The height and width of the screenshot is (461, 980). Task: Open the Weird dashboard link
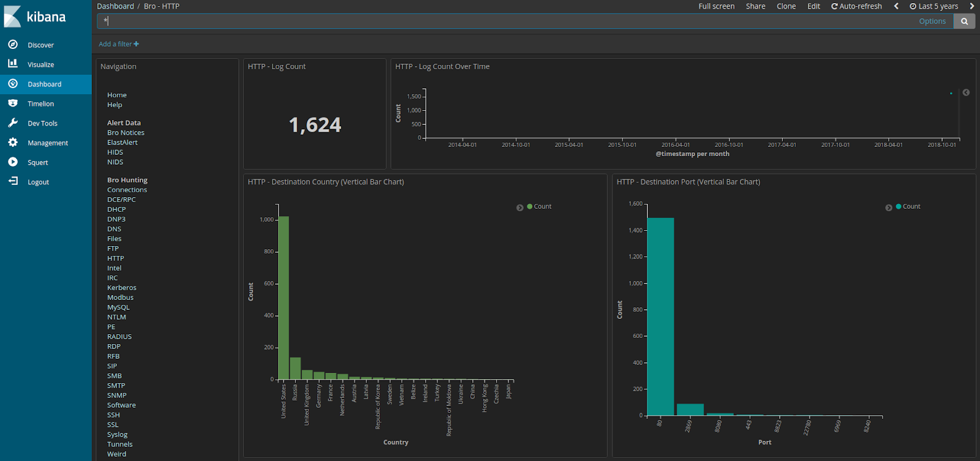tap(116, 454)
